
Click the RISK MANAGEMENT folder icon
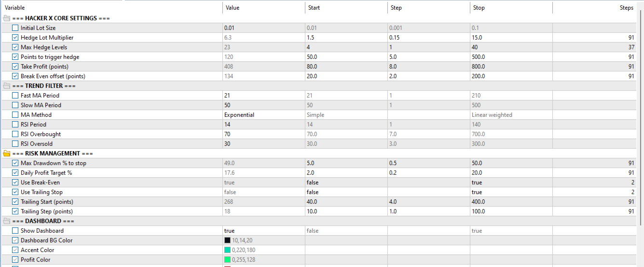pos(7,154)
